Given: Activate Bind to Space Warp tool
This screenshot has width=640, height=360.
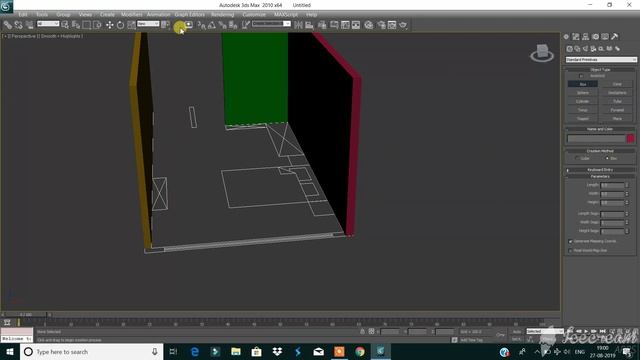Looking at the screenshot, I should click(x=29, y=25).
